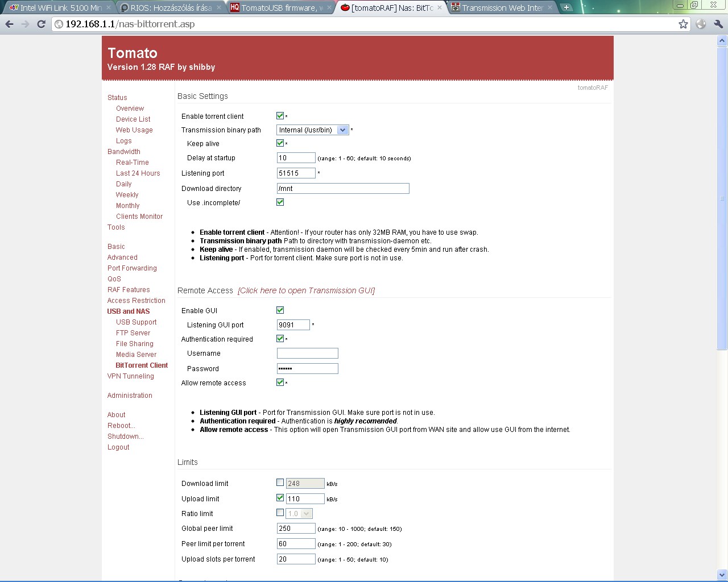The image size is (728, 582).
Task: Bookmark this page with the star icon
Action: [683, 24]
